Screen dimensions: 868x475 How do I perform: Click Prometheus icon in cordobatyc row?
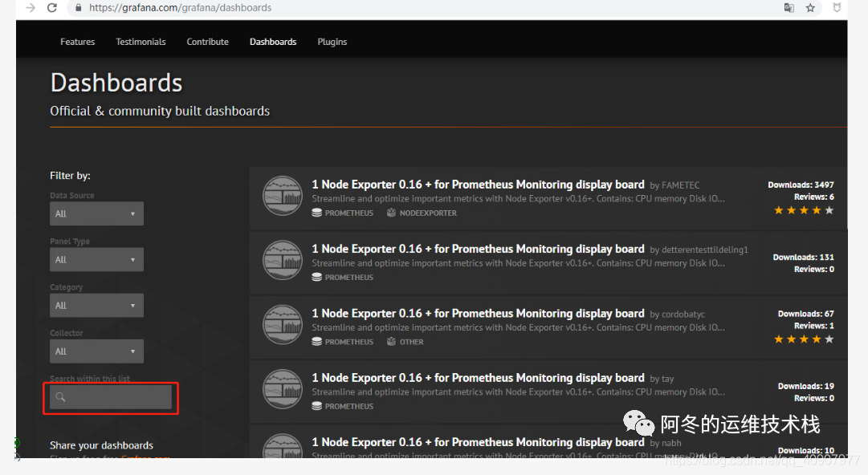pos(316,341)
